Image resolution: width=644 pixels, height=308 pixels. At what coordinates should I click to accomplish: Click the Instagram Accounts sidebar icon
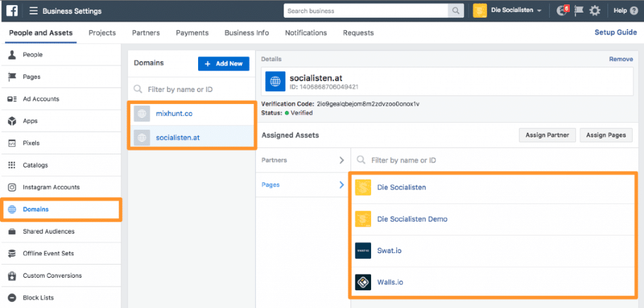tap(12, 187)
